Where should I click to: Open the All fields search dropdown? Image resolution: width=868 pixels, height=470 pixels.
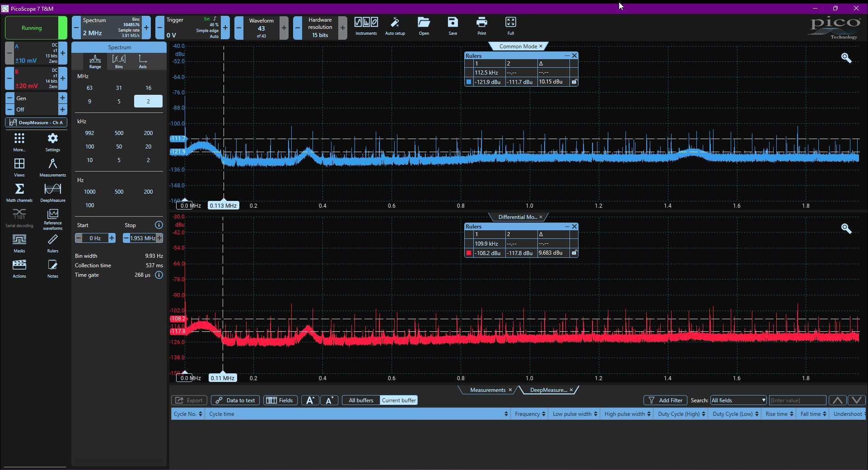(738, 400)
